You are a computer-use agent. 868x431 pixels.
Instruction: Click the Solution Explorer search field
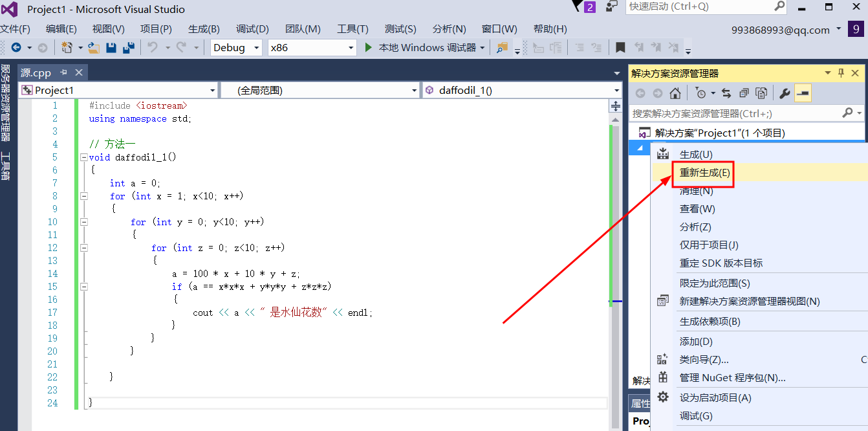[746, 113]
